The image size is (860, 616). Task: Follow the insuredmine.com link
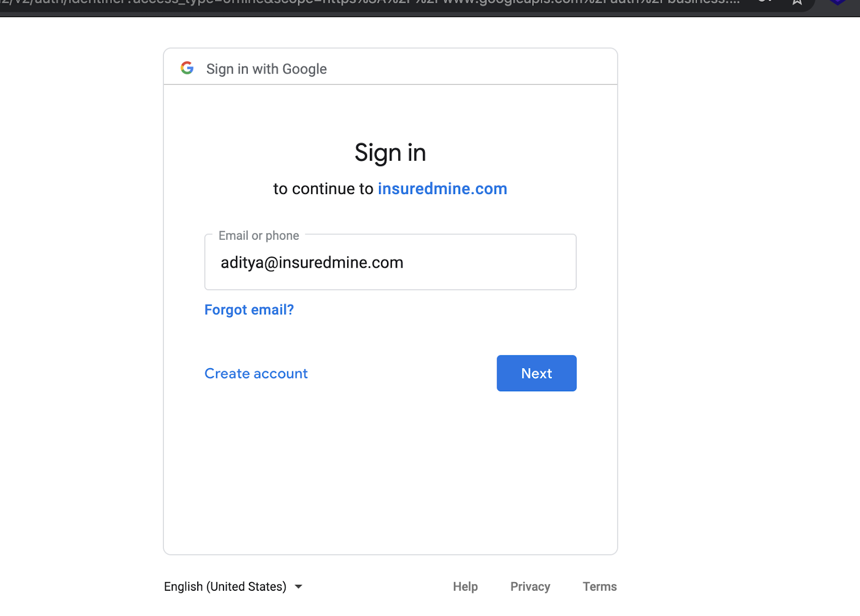pos(442,189)
